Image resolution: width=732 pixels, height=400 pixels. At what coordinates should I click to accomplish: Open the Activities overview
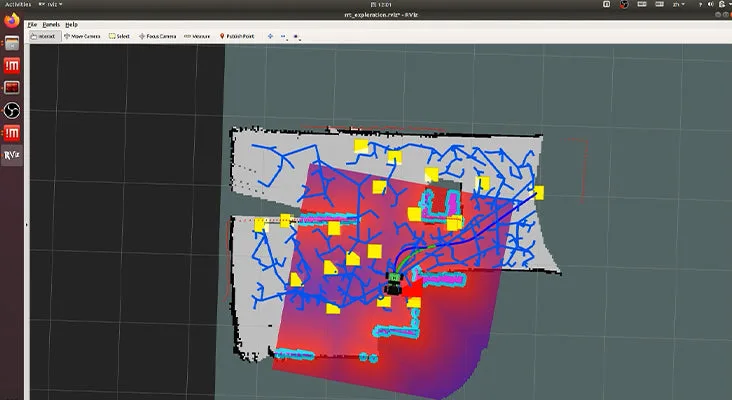coord(18,4)
